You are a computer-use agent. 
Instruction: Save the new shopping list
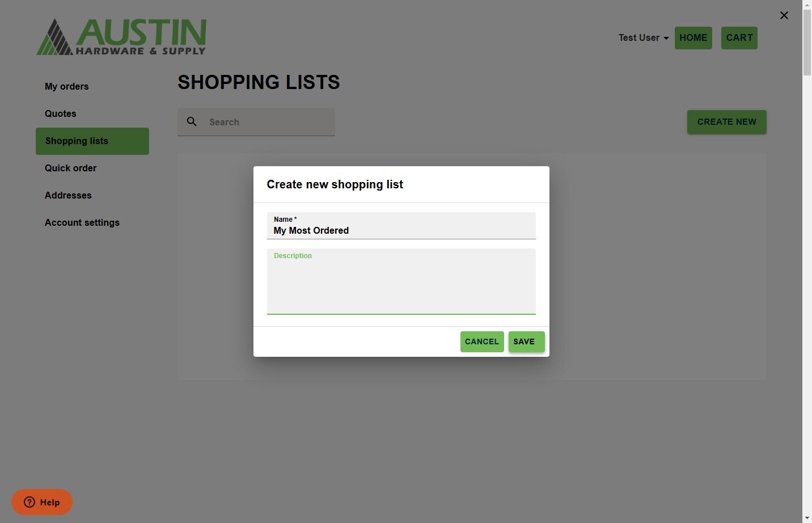(526, 341)
